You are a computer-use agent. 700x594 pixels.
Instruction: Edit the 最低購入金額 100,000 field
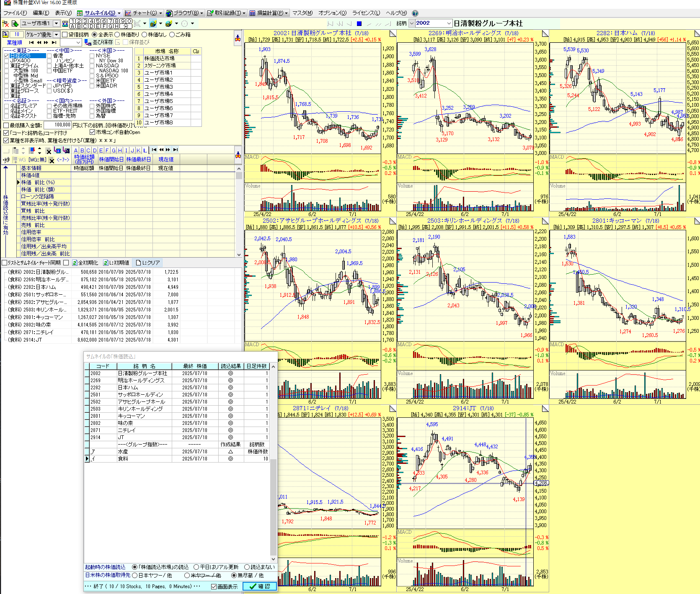58,125
